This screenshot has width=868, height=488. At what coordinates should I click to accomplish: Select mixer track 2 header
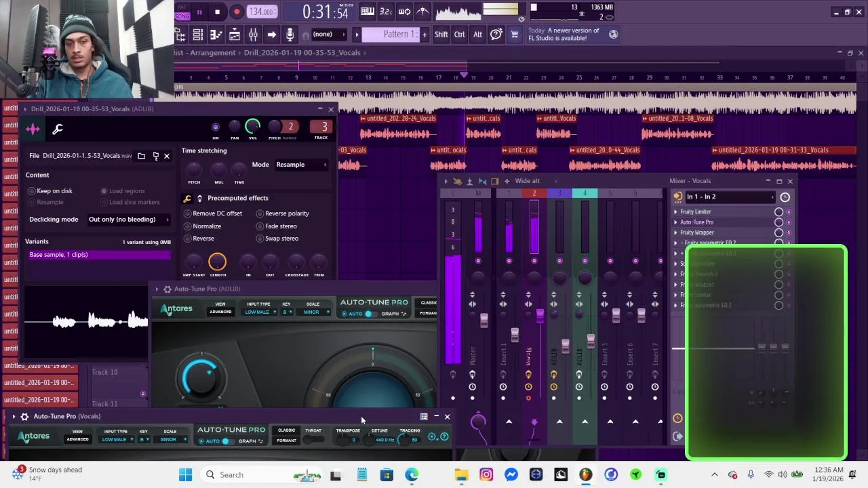click(x=534, y=194)
